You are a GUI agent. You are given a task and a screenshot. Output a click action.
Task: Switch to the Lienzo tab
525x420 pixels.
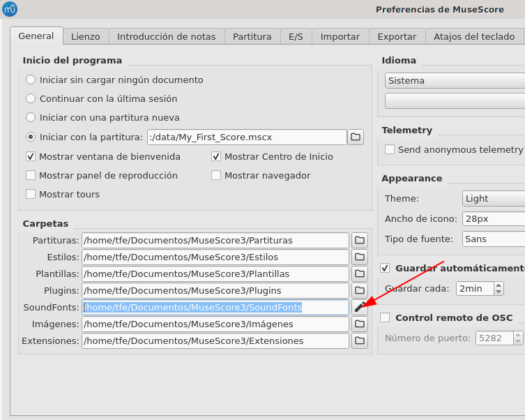pyautogui.click(x=86, y=36)
